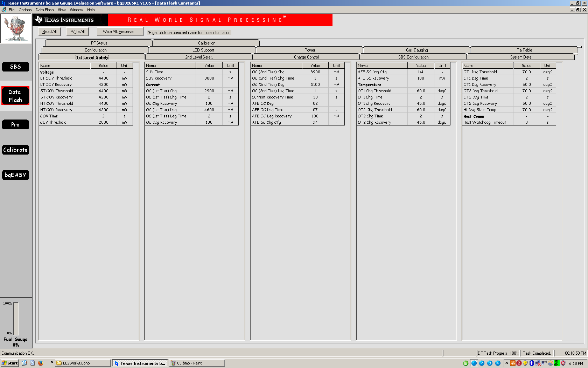Switch to the Charge Control tab

[x=306, y=57]
